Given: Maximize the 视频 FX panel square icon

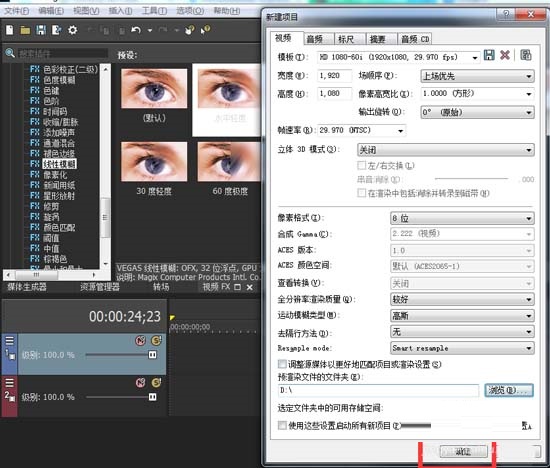Looking at the screenshot, I should pyautogui.click(x=237, y=287).
